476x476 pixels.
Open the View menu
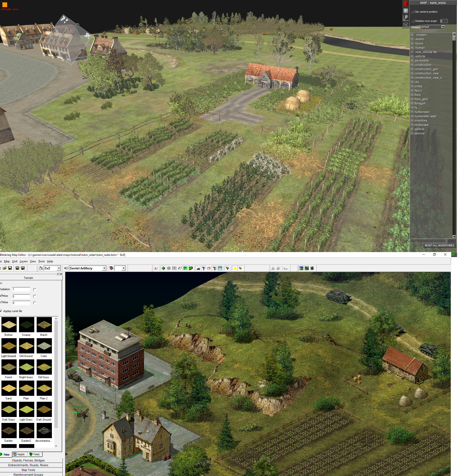pyautogui.click(x=33, y=261)
